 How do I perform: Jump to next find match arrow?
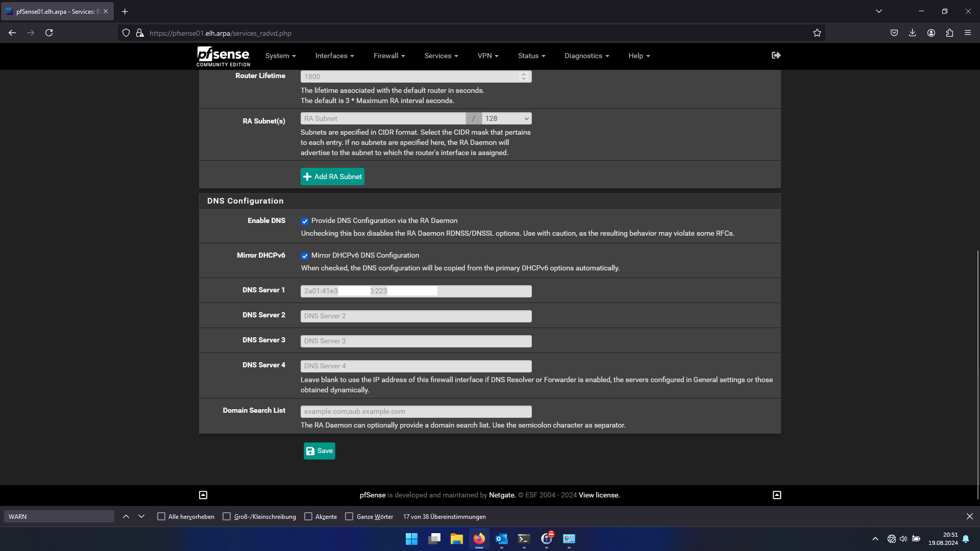[141, 516]
